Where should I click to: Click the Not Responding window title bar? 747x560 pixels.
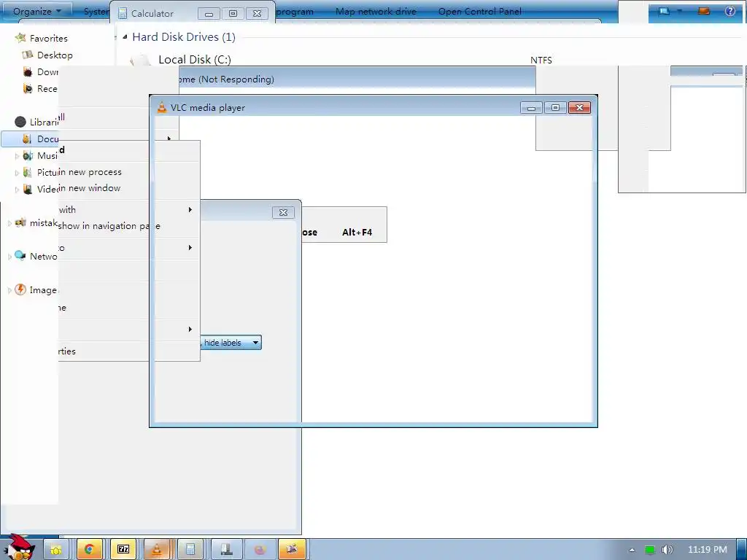(357, 79)
